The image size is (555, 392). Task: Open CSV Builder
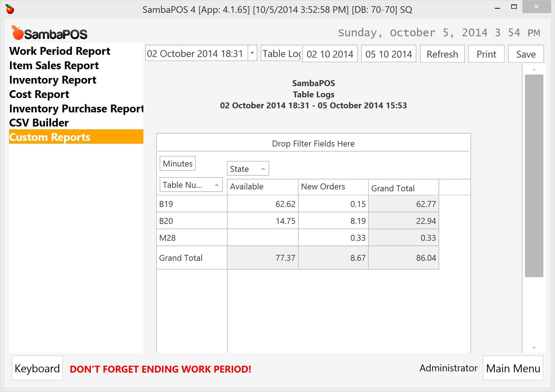click(x=39, y=123)
